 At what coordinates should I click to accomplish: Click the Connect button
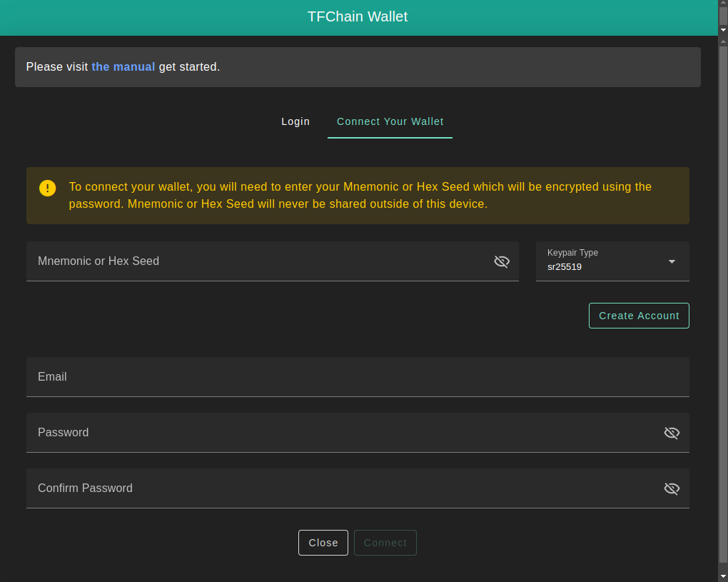tap(385, 543)
